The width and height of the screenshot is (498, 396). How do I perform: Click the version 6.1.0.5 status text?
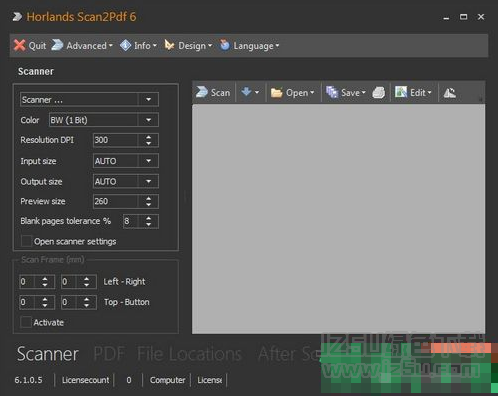tap(28, 380)
